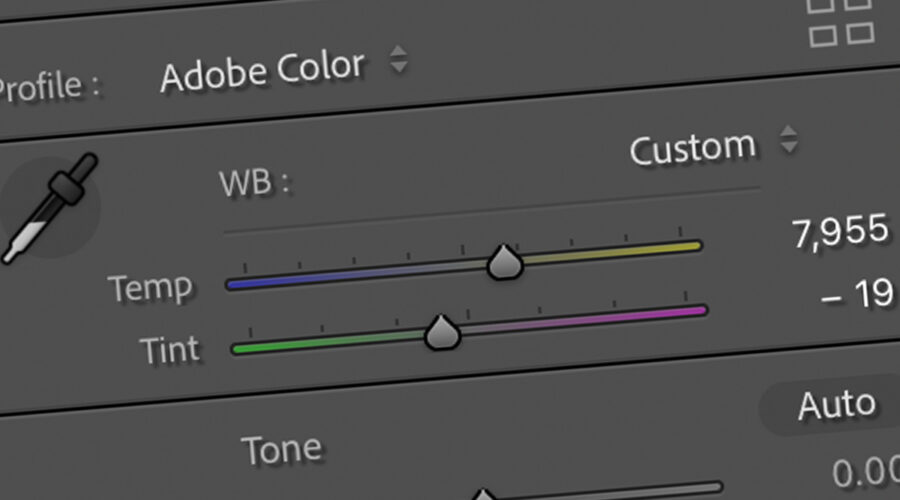Expand the Custom white balance arrows
Screen dimensions: 900x500
789,140
